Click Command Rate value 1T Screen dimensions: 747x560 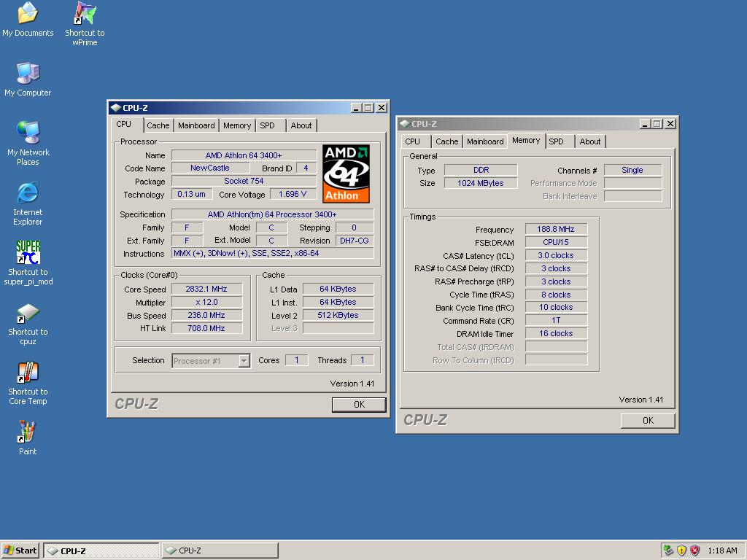pos(556,321)
